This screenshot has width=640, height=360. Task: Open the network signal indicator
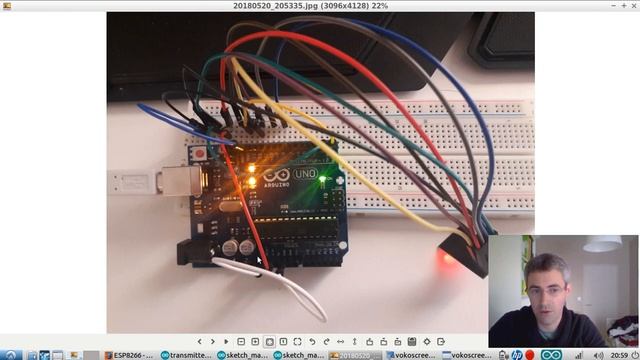(579, 356)
